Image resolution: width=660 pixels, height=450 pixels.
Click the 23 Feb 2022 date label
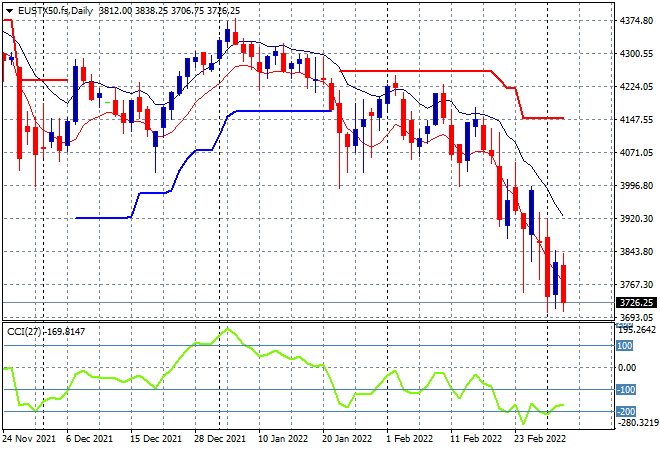540,439
